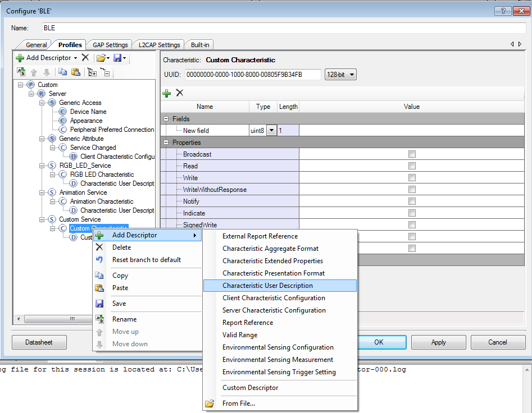Image resolution: width=532 pixels, height=413 pixels.
Task: Open the dropdown arrow next to folder icon
Action: (108, 58)
